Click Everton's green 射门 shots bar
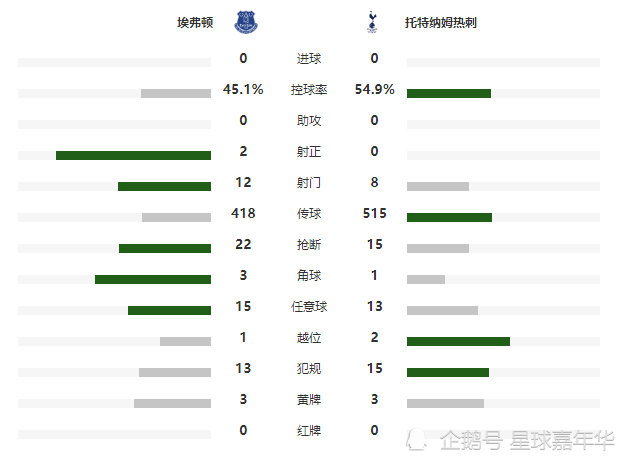 coord(164,186)
